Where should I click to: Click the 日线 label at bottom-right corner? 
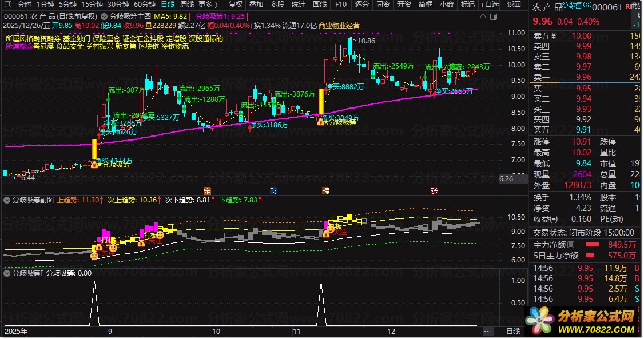513,332
